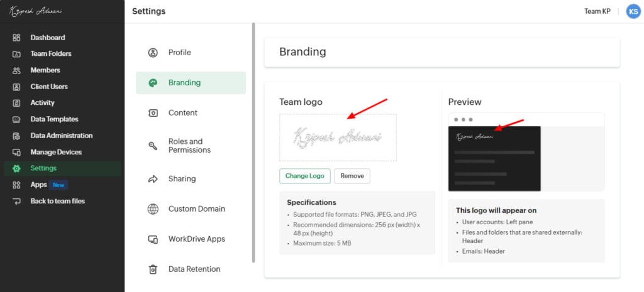644x292 pixels.
Task: Click 'Maximum size: 5 MB' text
Action: coord(322,243)
